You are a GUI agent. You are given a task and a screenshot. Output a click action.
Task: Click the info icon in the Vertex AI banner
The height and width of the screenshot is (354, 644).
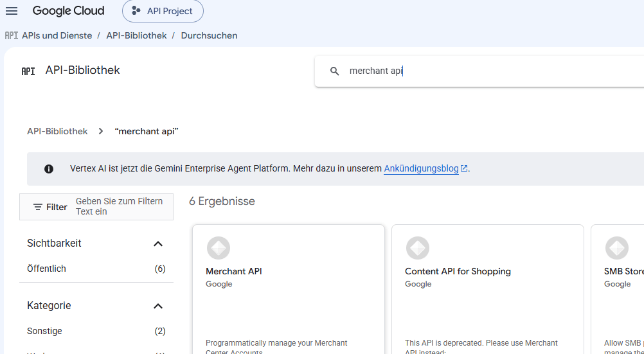coord(49,169)
